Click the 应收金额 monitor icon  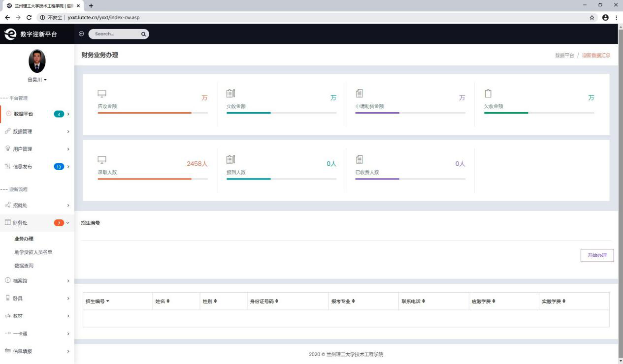coord(102,94)
